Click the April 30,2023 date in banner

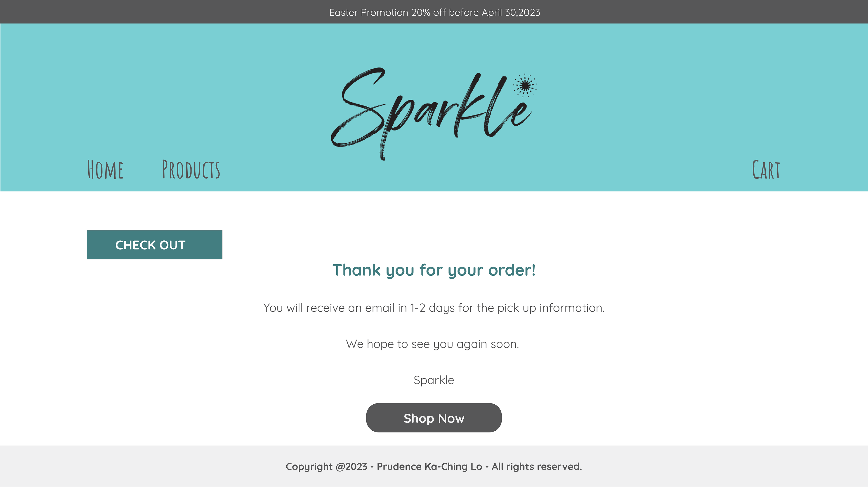511,12
